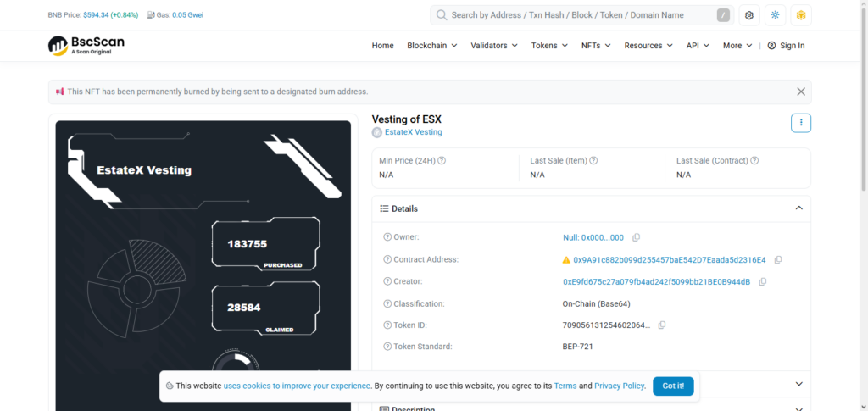Click the search input field
Image resolution: width=868 pixels, height=411 pixels.
tap(581, 15)
